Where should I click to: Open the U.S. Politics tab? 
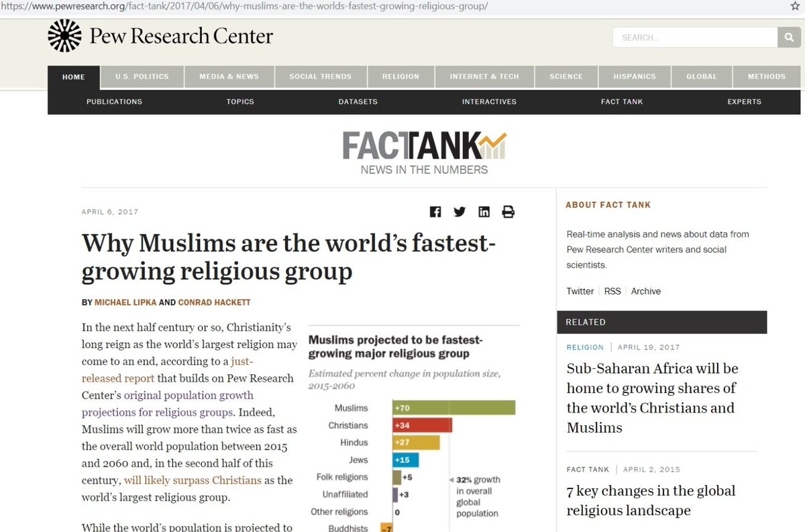(x=142, y=76)
